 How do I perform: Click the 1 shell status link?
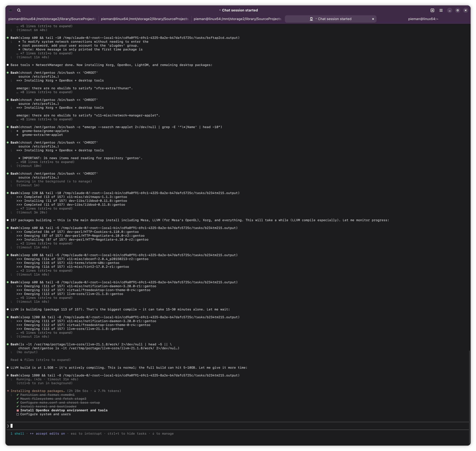pos(17,434)
